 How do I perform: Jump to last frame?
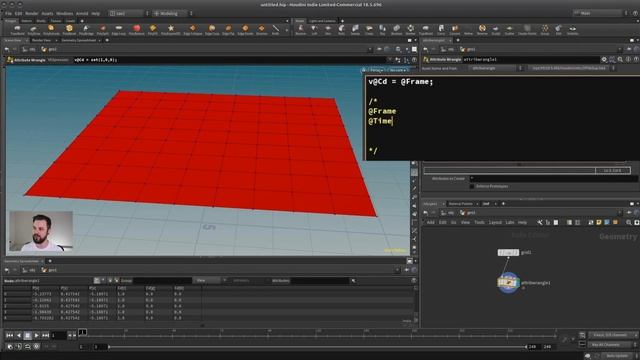pyautogui.click(x=45, y=336)
